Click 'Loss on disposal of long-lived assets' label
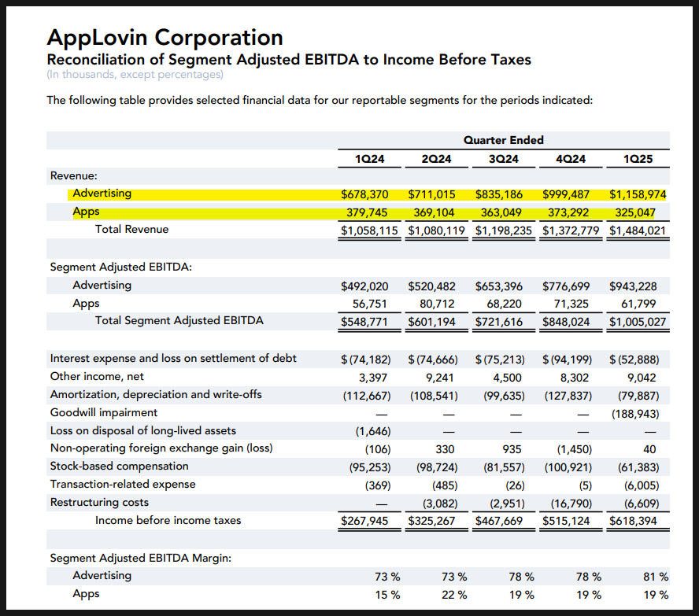Screen dimensions: 699x616 pyautogui.click(x=143, y=430)
